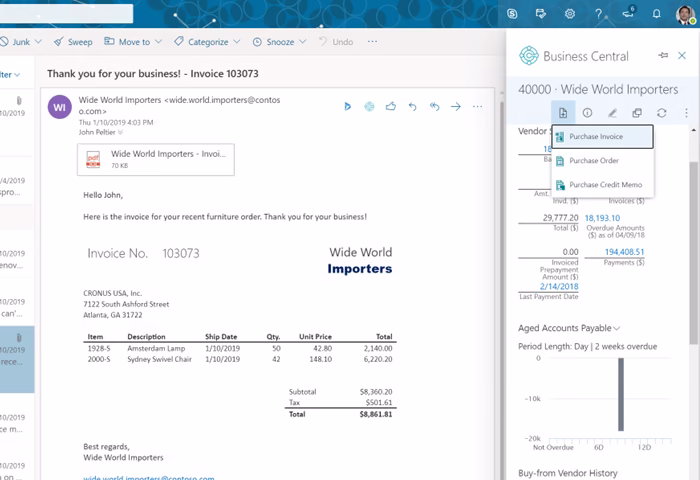
Task: Expand the Junk dropdown arrow
Action: pos(36,42)
